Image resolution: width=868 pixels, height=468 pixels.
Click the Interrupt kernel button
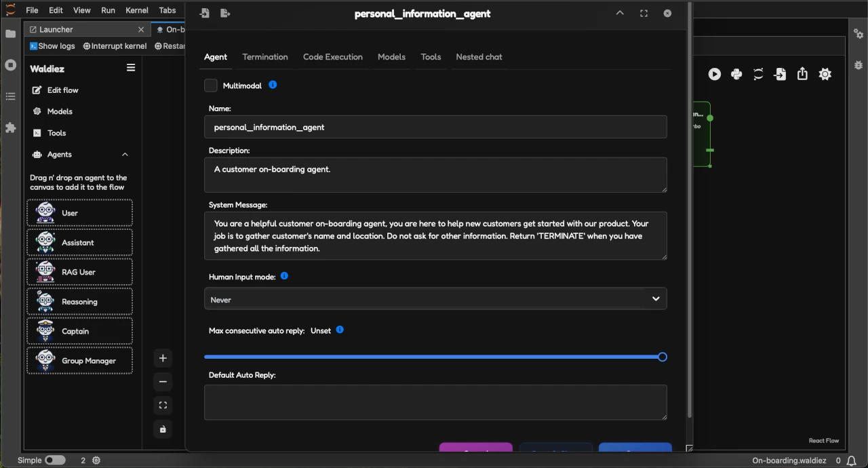click(x=115, y=46)
